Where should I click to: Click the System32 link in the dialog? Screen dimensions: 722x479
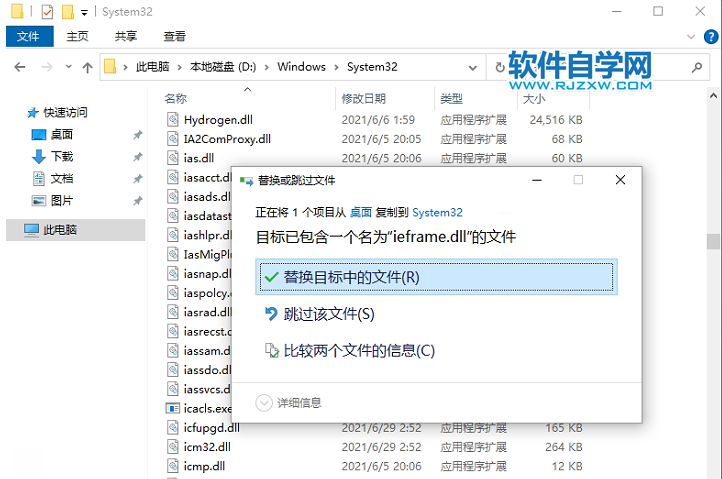click(x=437, y=212)
